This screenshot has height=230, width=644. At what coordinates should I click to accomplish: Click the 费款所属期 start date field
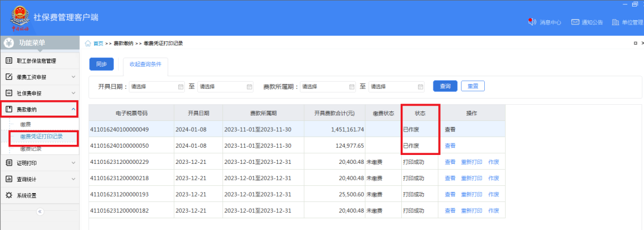click(328, 86)
